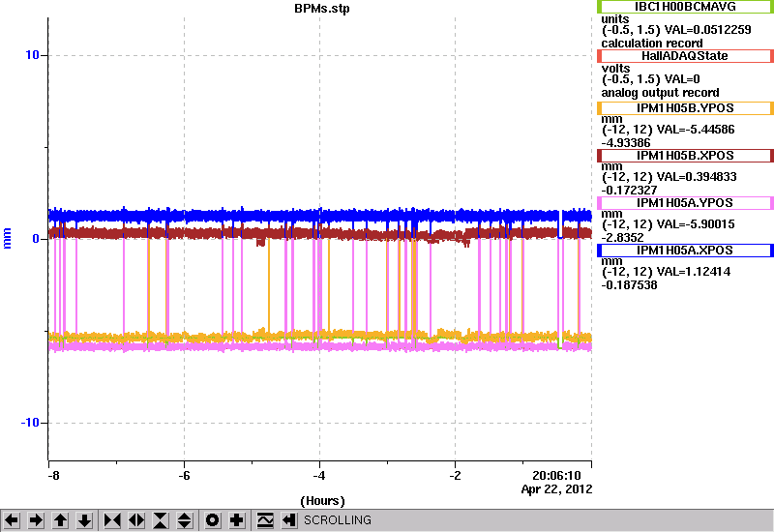Click the 'analog output record' description
Image resolution: width=774 pixels, height=532 pixels.
660,93
